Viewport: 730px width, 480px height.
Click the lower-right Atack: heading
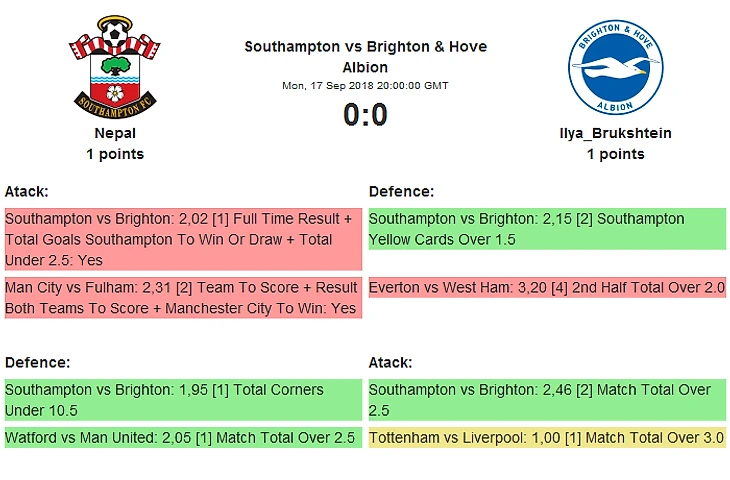pyautogui.click(x=391, y=362)
